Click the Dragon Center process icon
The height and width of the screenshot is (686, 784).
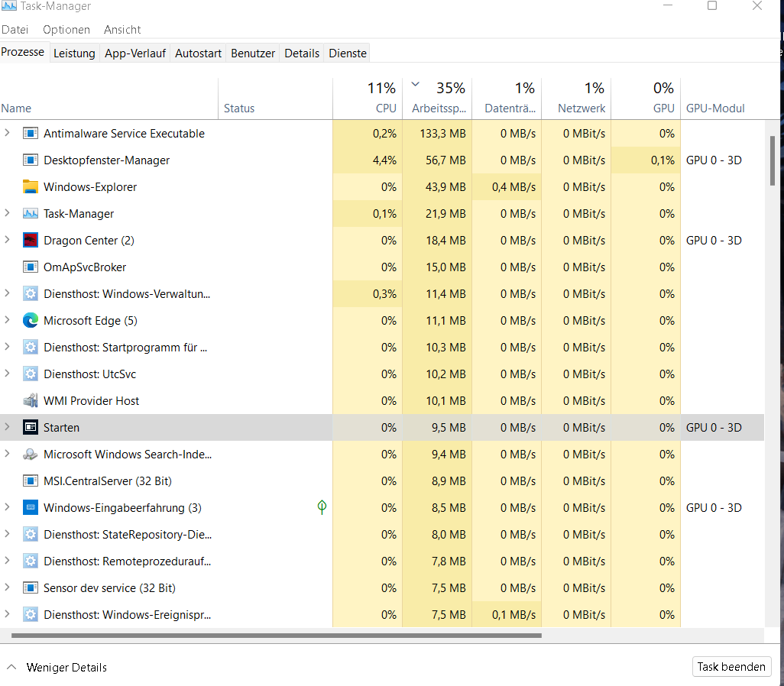click(31, 241)
